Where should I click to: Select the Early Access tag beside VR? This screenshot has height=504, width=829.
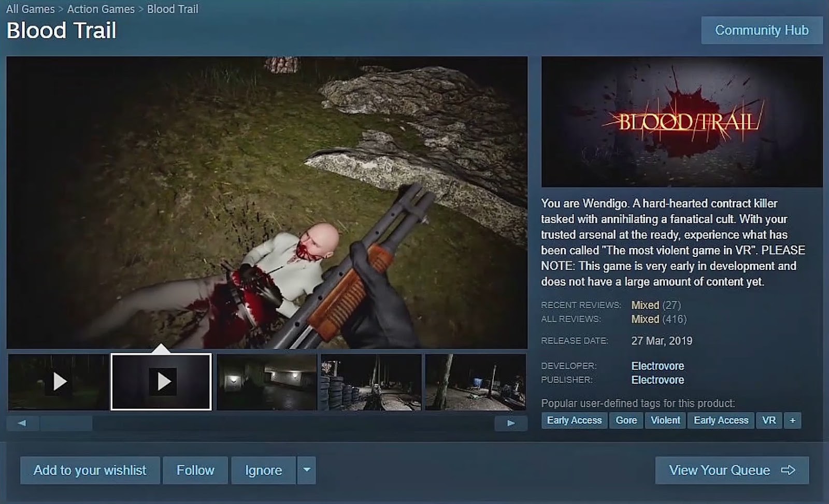pyautogui.click(x=721, y=420)
